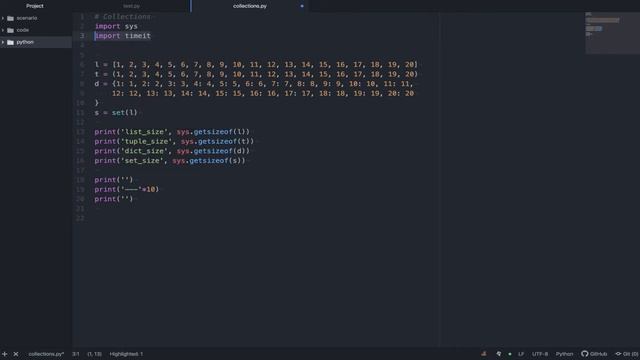Screen dimensions: 640x360
Task: Click 'set_size' in the print statement
Action: click(x=142, y=161)
